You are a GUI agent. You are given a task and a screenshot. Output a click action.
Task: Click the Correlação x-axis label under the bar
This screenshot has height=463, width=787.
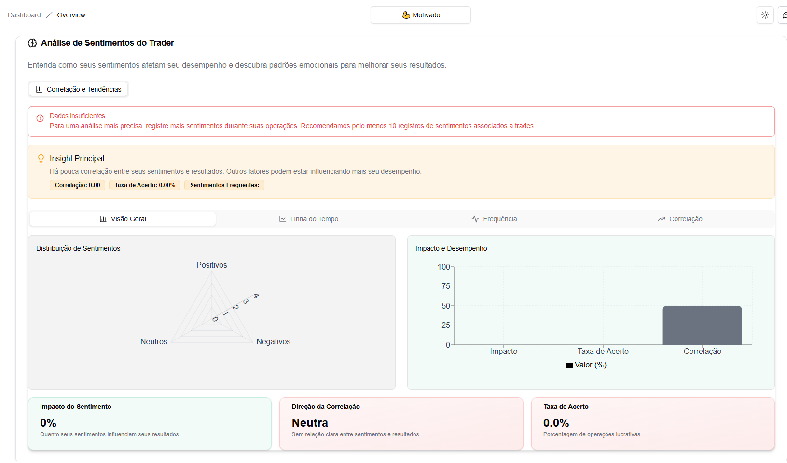coord(702,352)
